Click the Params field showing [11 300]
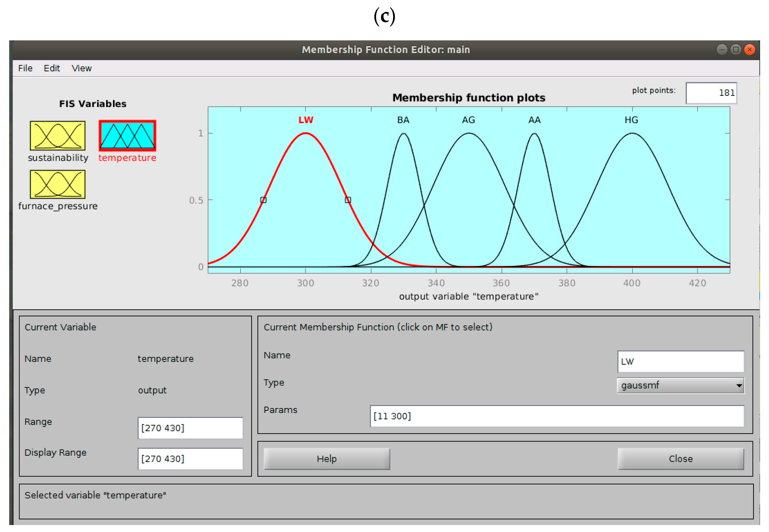This screenshot has width=769, height=532. pos(557,416)
